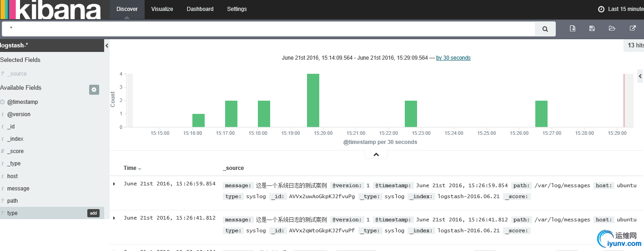Select the host field in sidebar

click(13, 176)
